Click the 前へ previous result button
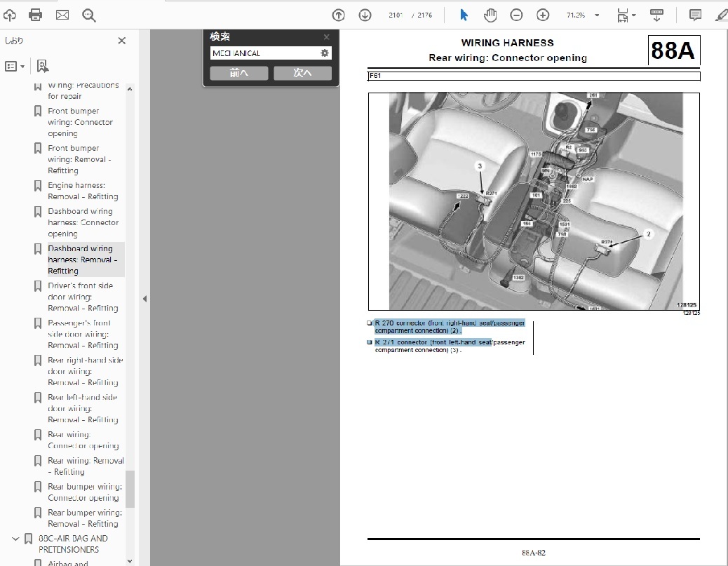The image size is (728, 566). 238,73
